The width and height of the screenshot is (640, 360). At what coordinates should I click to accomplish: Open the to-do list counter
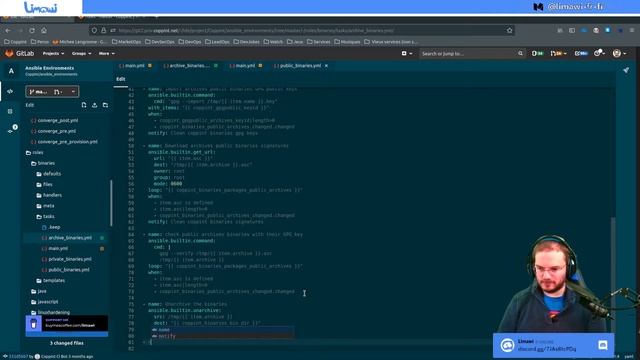click(581, 53)
